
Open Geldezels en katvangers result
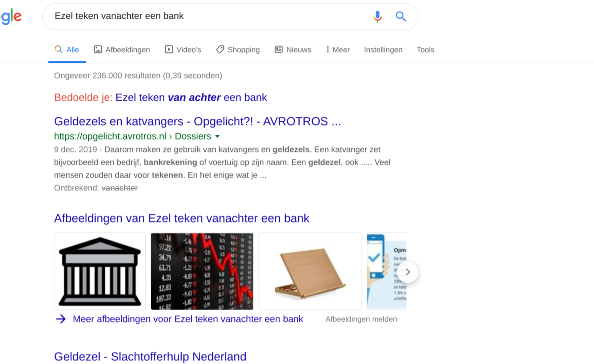pos(197,121)
